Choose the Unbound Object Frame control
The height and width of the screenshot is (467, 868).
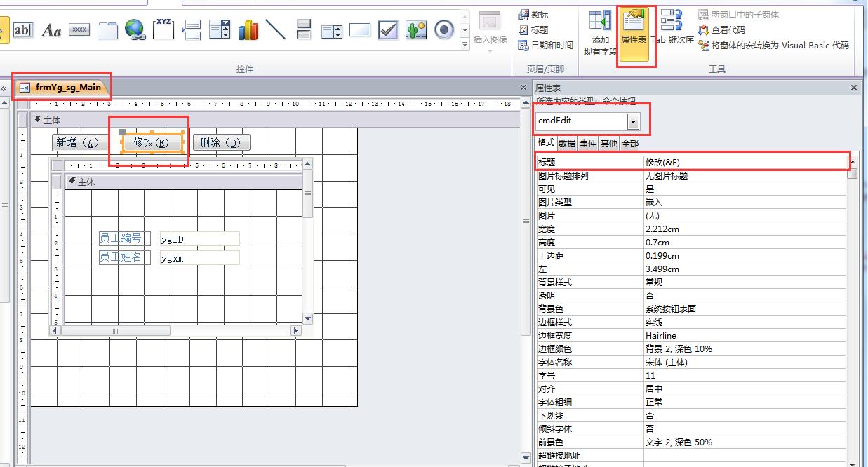416,30
